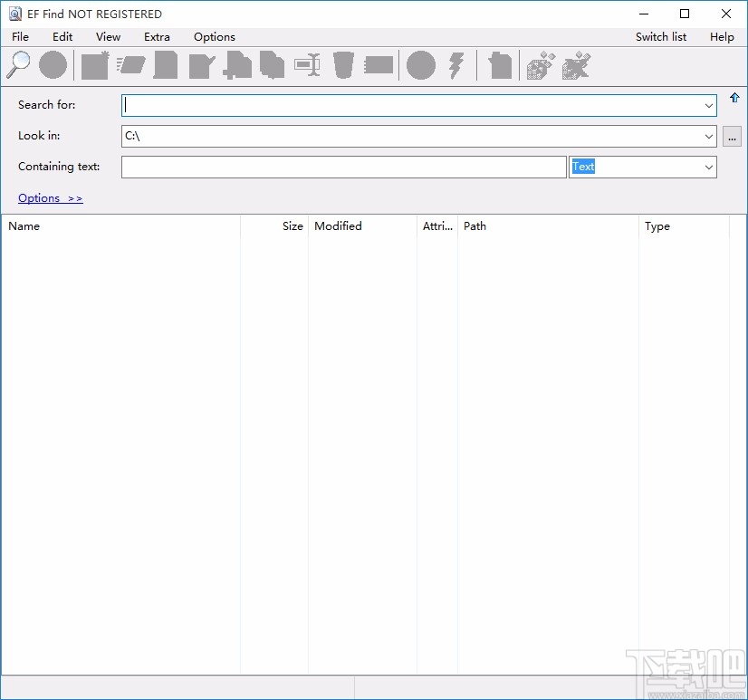This screenshot has width=748, height=700.
Task: Click into the Containing text field
Action: 343,168
